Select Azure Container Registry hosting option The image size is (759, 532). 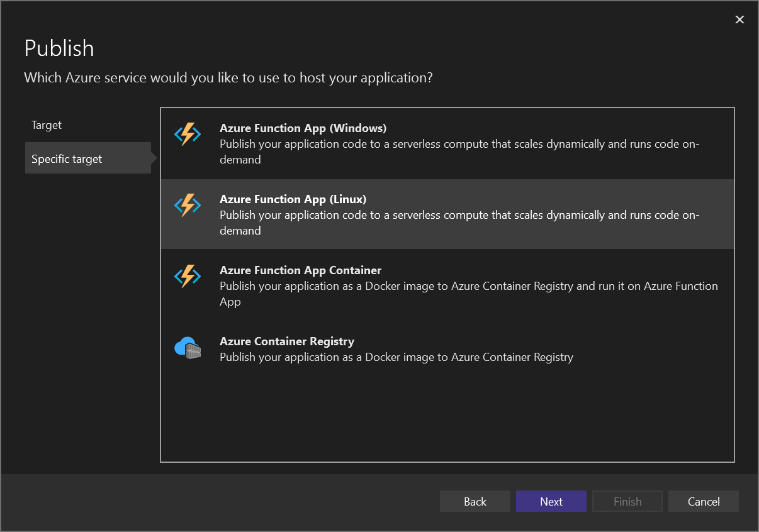click(x=447, y=349)
